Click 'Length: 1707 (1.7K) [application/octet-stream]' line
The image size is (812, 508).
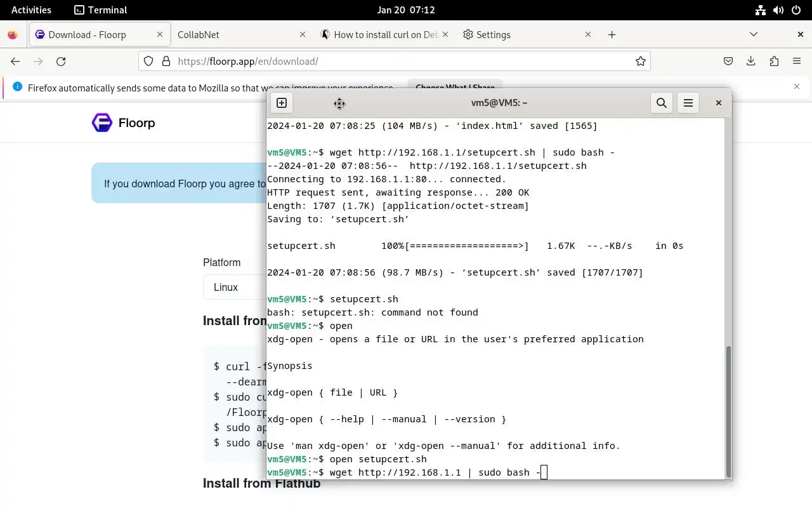click(398, 206)
